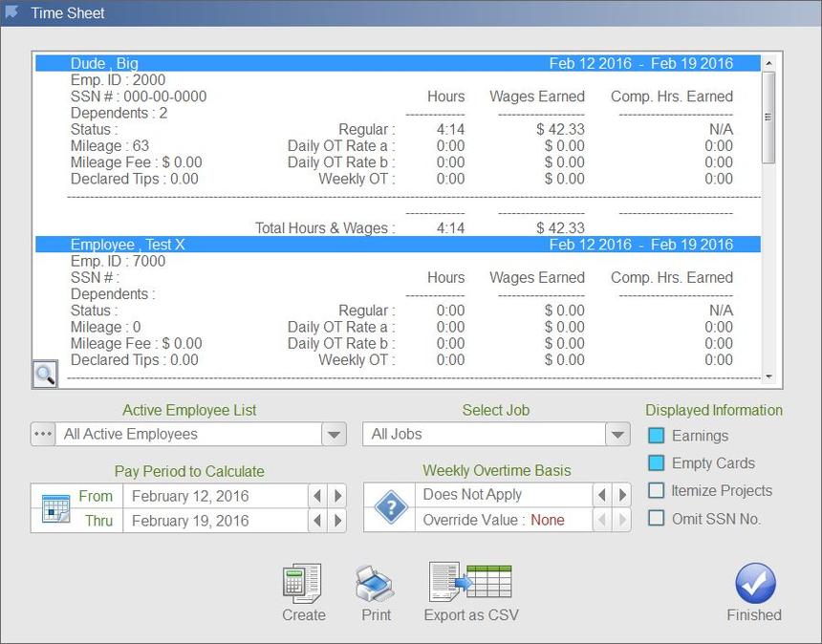
Task: Click the Override Value None field
Action: (504, 520)
